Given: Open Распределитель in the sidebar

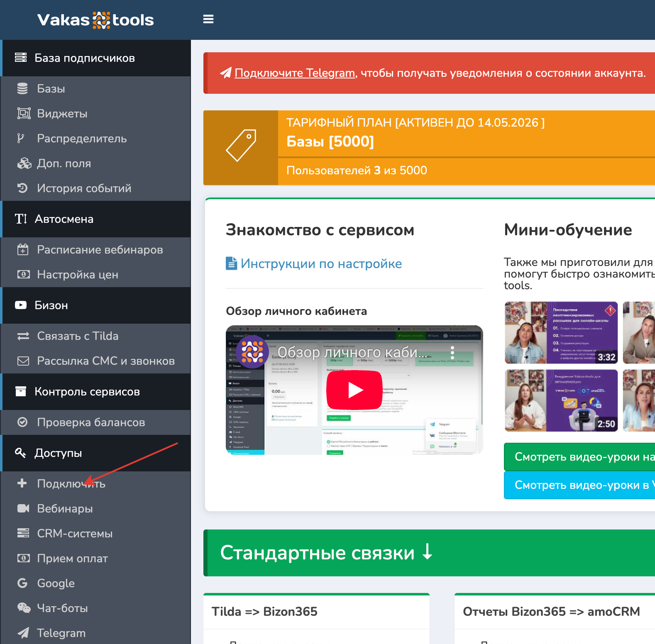Looking at the screenshot, I should pyautogui.click(x=82, y=139).
